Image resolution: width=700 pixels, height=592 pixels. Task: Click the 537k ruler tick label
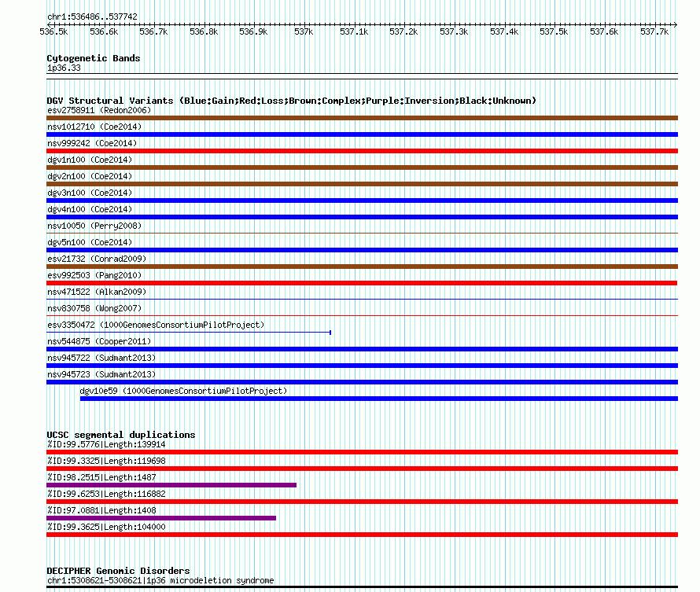pos(304,31)
